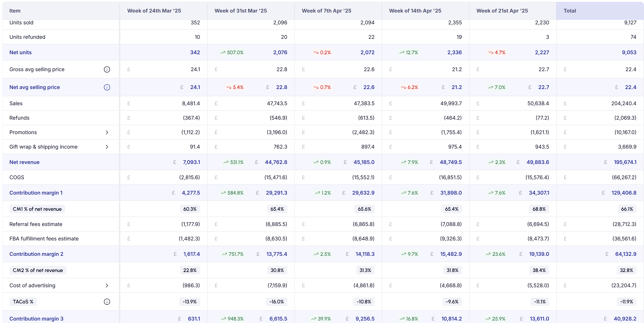Expand the Promotions row
Screen dimensions: 644x323
click(x=107, y=132)
